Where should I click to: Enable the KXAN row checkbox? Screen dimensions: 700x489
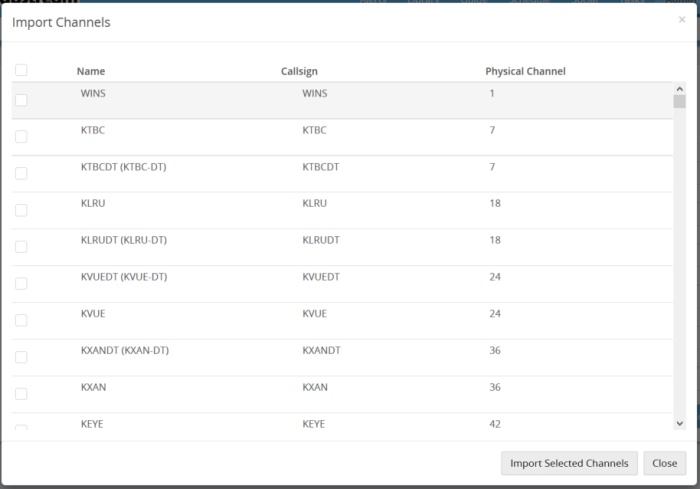pyautogui.click(x=21, y=394)
